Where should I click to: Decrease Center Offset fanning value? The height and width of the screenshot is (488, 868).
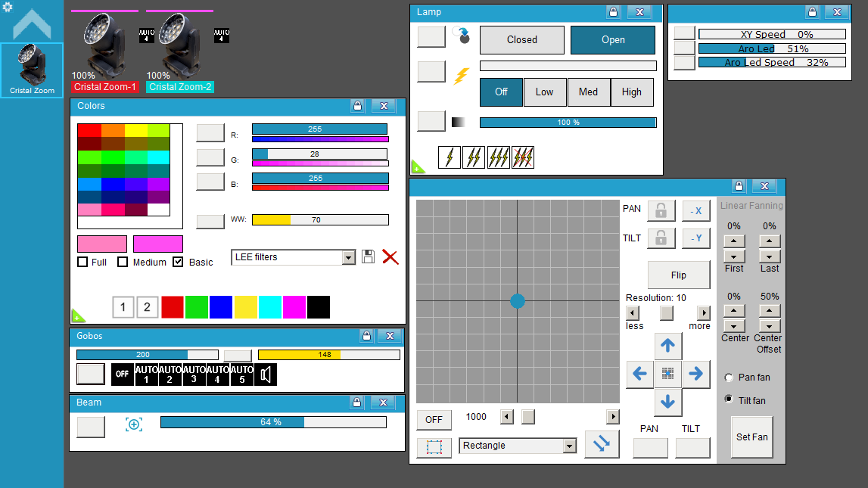click(x=770, y=326)
